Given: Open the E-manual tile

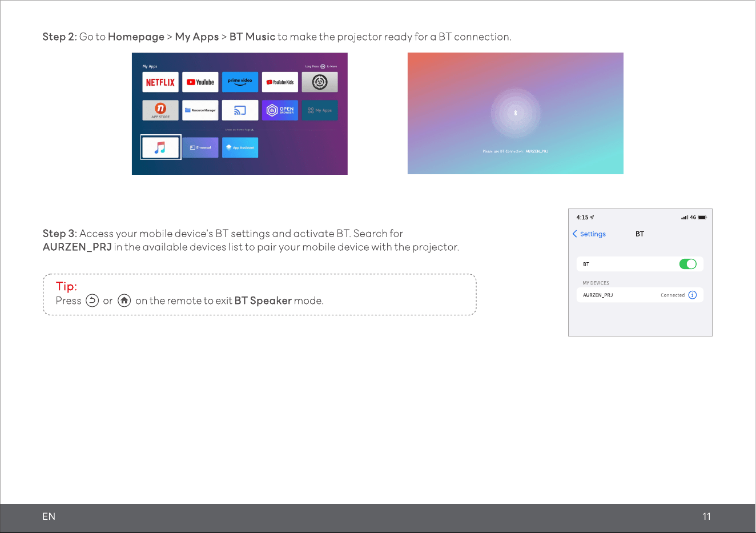Looking at the screenshot, I should coord(200,147).
